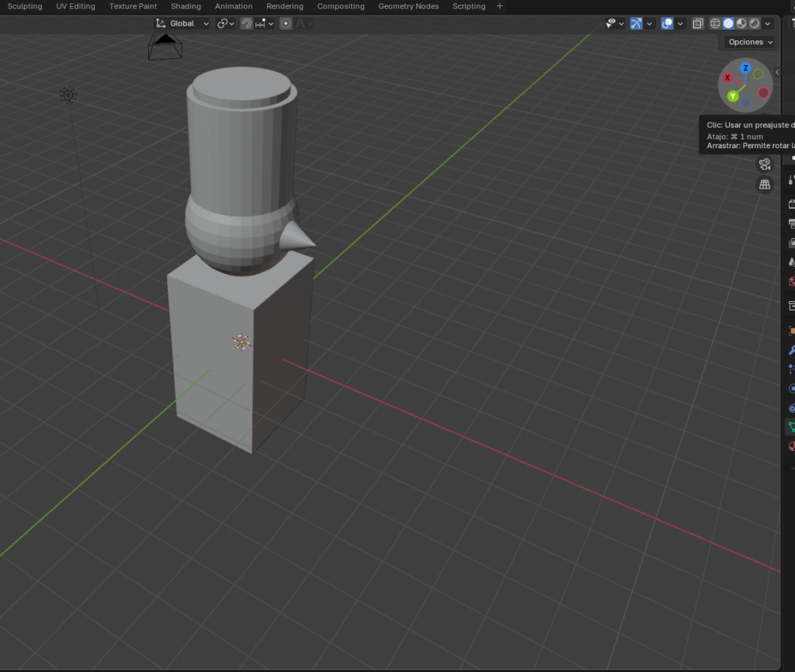
Task: Toggle X-ray display mode
Action: [x=697, y=23]
